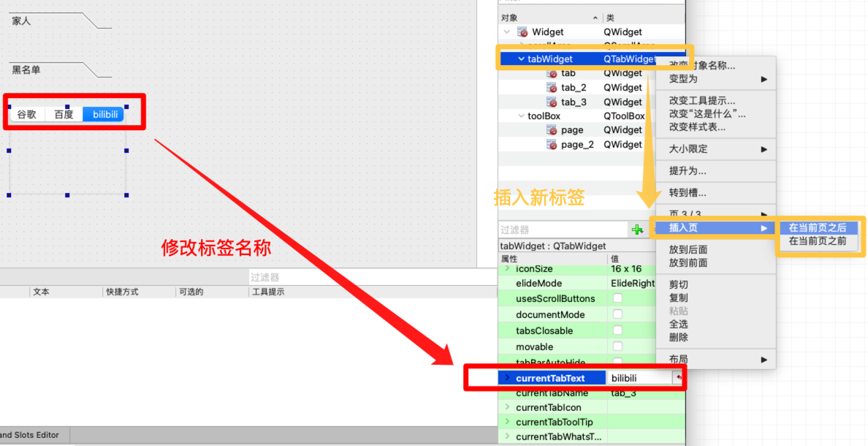This screenshot has height=446, width=868.
Task: Toggle the documentMode checkbox
Action: [x=617, y=314]
